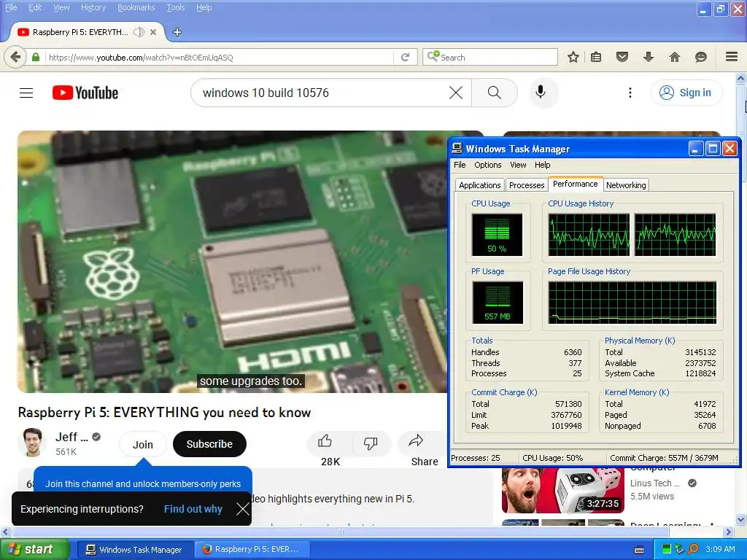
Task: Click the CPU Usage 50 % gauge
Action: 497,235
